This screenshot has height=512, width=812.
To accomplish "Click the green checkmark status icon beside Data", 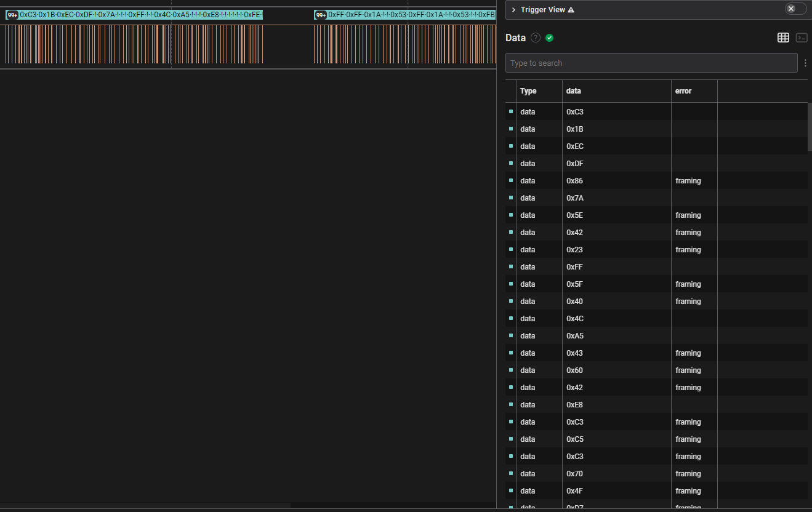I will (x=549, y=38).
